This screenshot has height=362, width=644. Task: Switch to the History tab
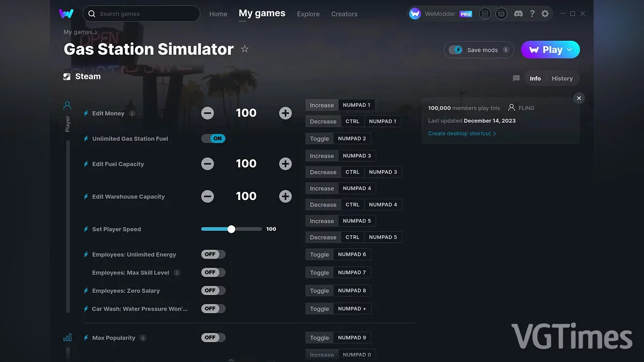(x=562, y=78)
